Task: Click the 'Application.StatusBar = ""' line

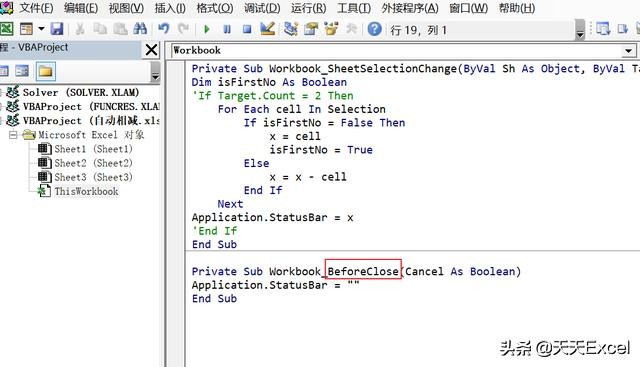Action: [x=276, y=285]
